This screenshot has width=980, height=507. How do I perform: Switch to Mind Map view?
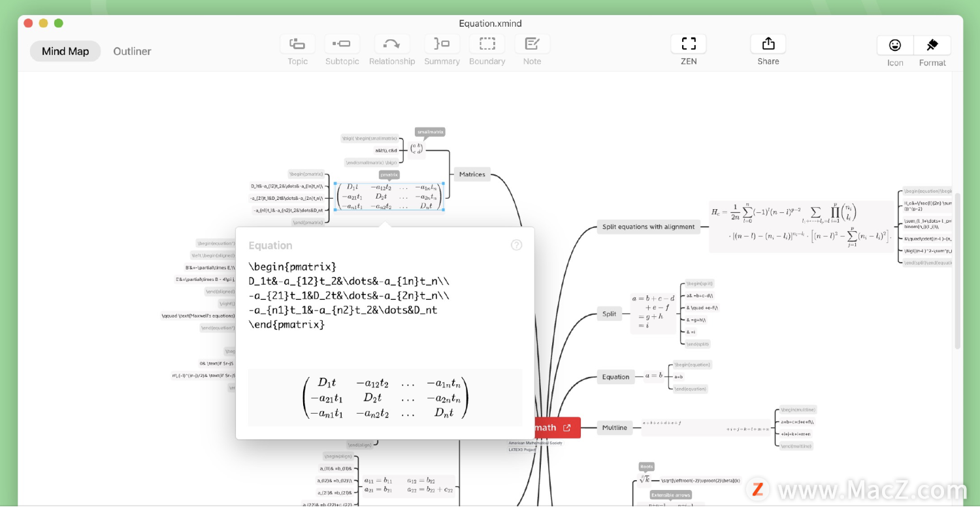[65, 51]
